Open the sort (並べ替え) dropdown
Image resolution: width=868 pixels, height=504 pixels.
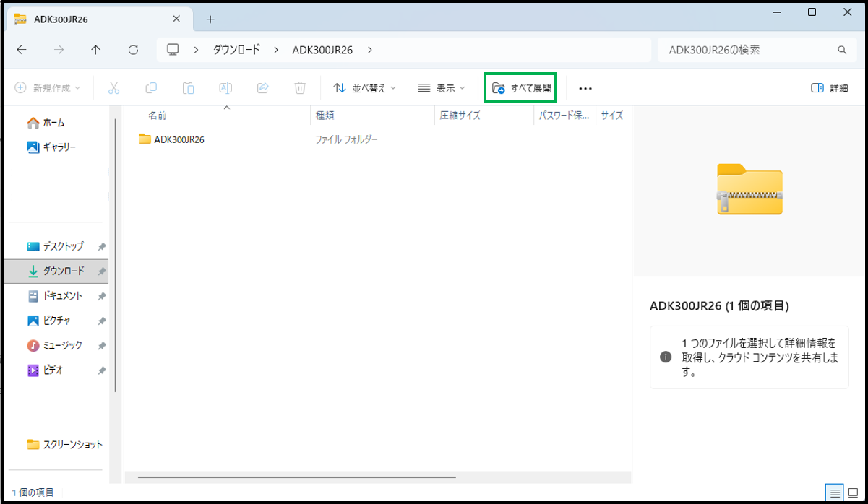pos(364,88)
